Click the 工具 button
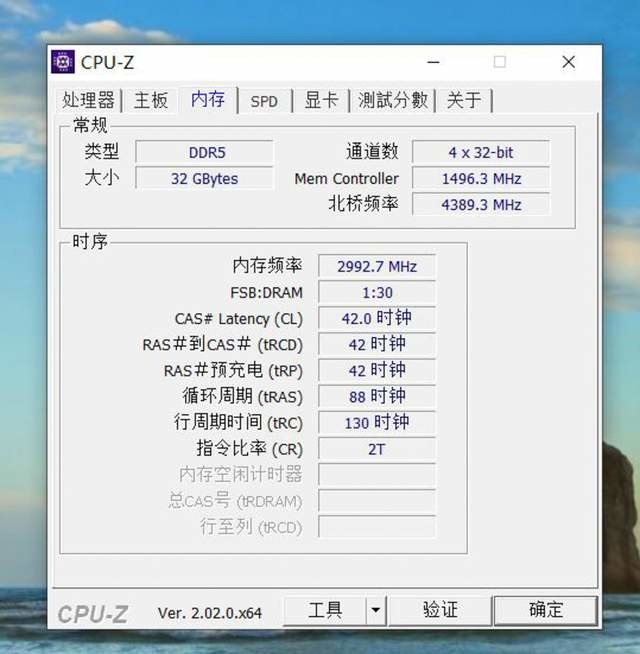Image resolution: width=640 pixels, height=654 pixels. coord(325,610)
